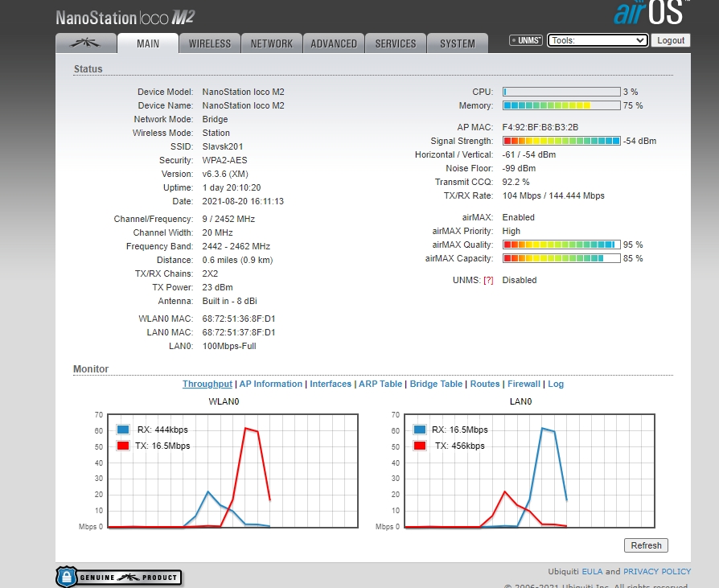Click the WLAN0 throughput graph
This screenshot has width=719, height=588.
[233, 471]
